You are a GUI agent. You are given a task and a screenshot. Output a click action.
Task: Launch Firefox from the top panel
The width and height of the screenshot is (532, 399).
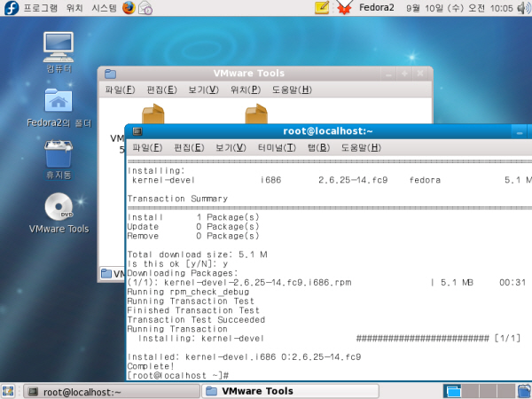[129, 8]
